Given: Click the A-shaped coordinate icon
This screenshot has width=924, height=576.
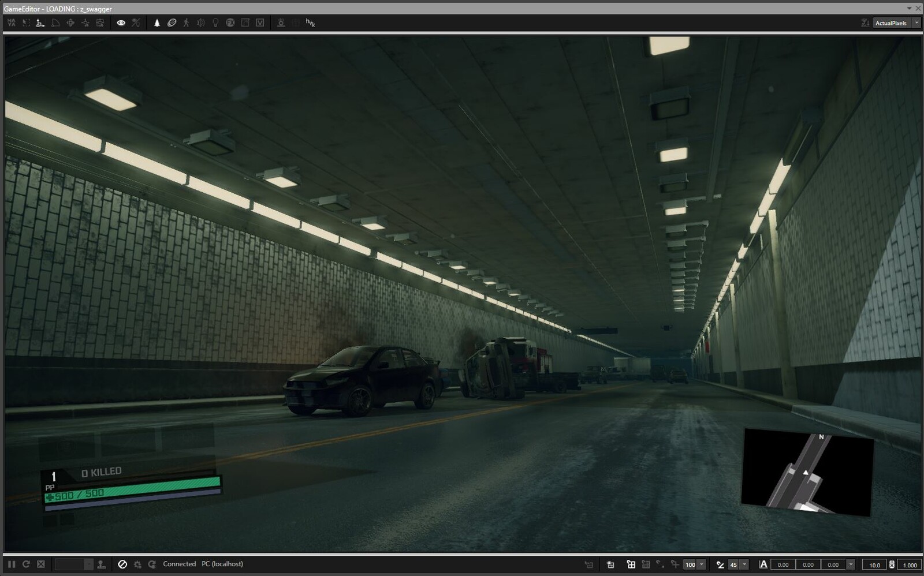Looking at the screenshot, I should (763, 564).
